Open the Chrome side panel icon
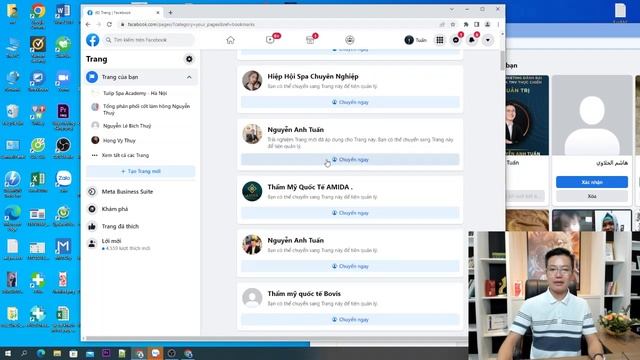 tap(476, 24)
